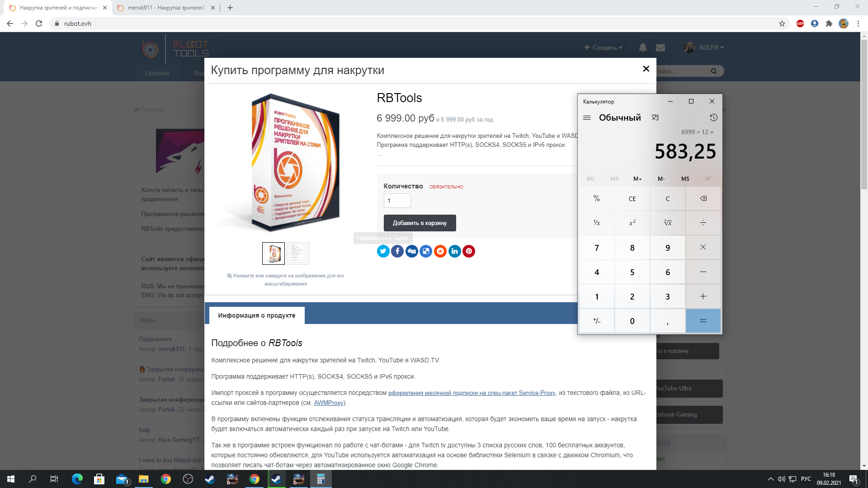Click Добавить в корзину button
The width and height of the screenshot is (868, 488).
tap(420, 223)
